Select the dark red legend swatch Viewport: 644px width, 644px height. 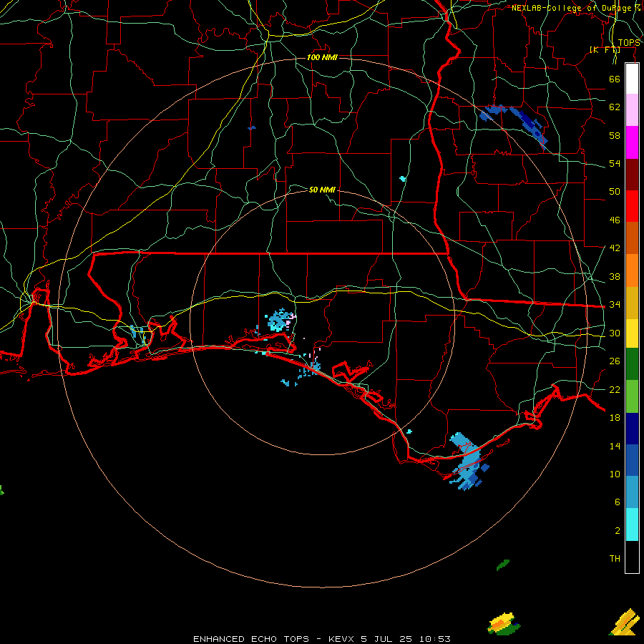[x=632, y=174]
